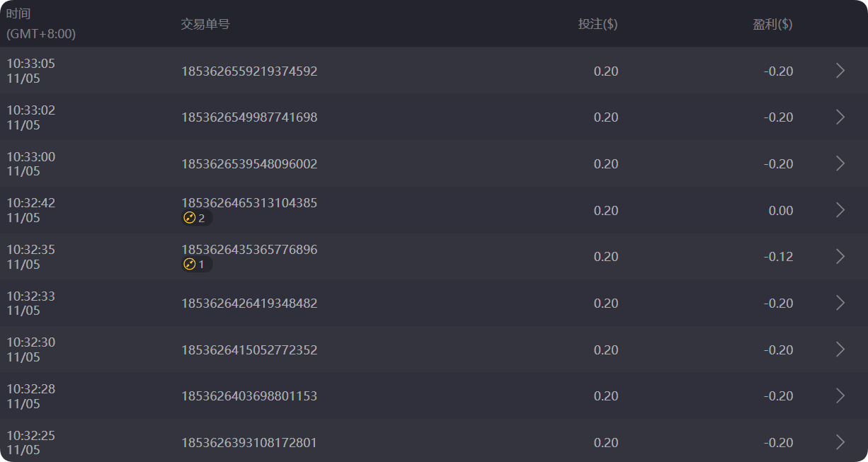Show details for the 10:32:30 bet
The height and width of the screenshot is (462, 868).
coord(840,350)
